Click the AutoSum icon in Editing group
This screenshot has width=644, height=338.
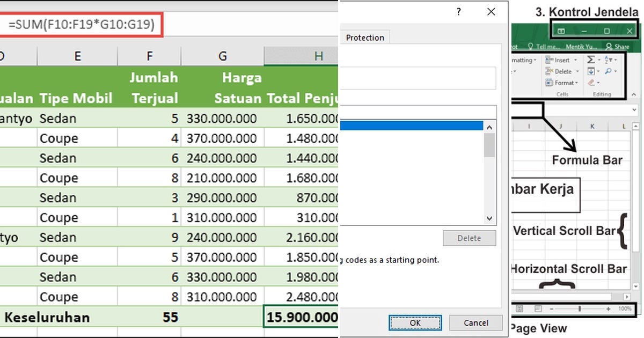(591, 60)
